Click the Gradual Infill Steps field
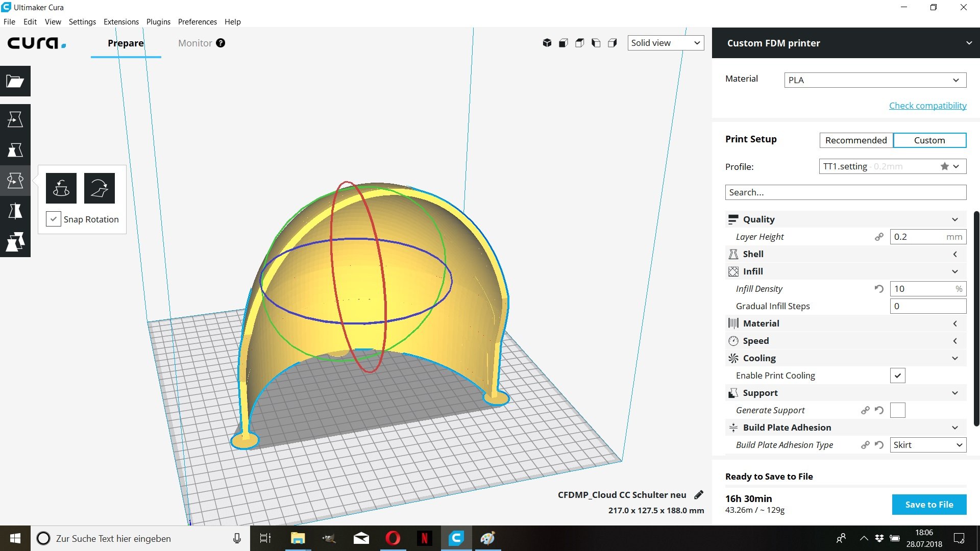This screenshot has width=980, height=551. pyautogui.click(x=928, y=306)
